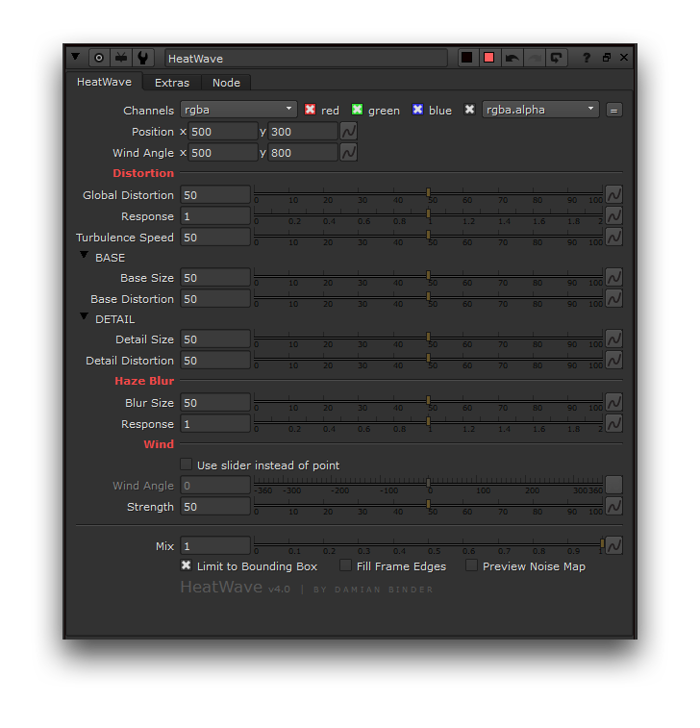Open the rgba.alpha channel dropdown
This screenshot has width=700, height=728.
click(540, 110)
